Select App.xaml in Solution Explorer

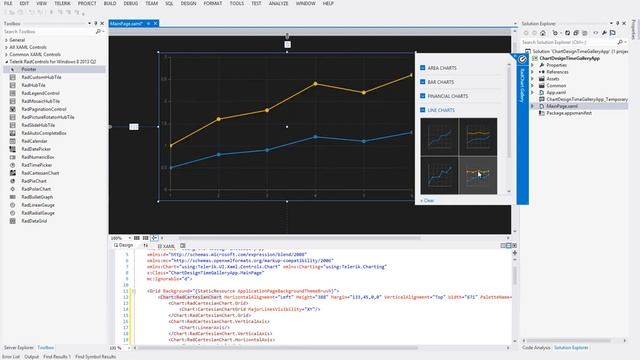pyautogui.click(x=556, y=93)
